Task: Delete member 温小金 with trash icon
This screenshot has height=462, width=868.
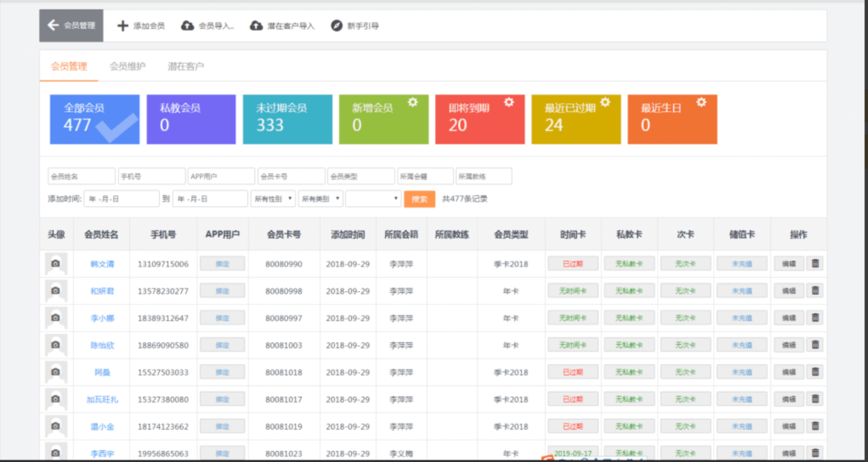Action: click(815, 426)
